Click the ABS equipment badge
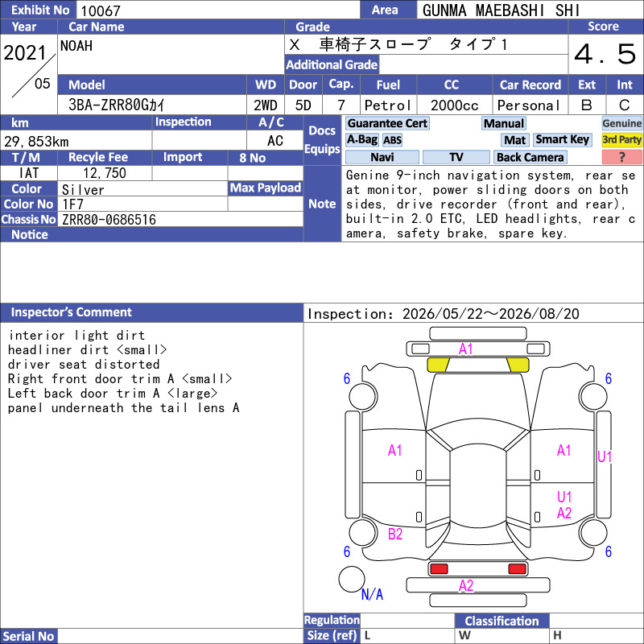Viewport: 644px width, 644px height. pos(392,140)
